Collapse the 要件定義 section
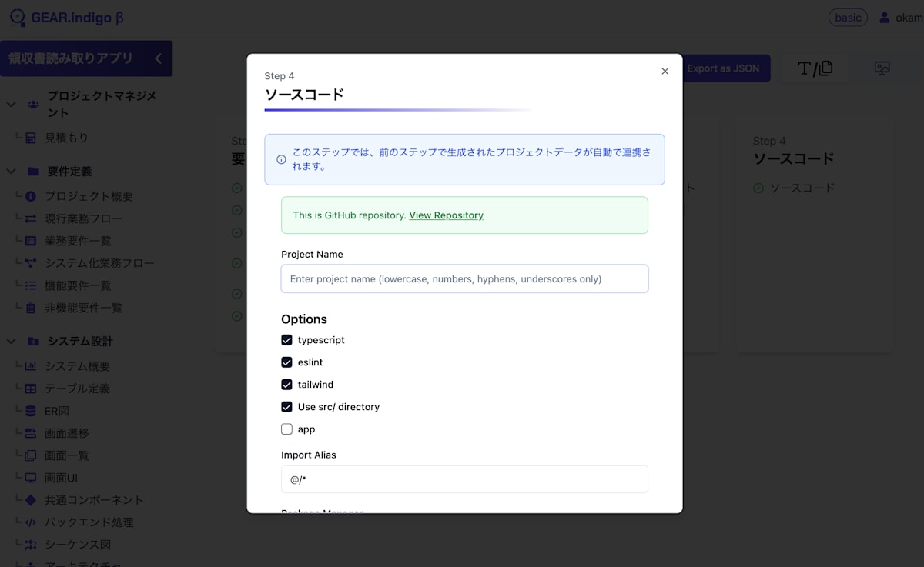Image resolution: width=924 pixels, height=567 pixels. 12,172
